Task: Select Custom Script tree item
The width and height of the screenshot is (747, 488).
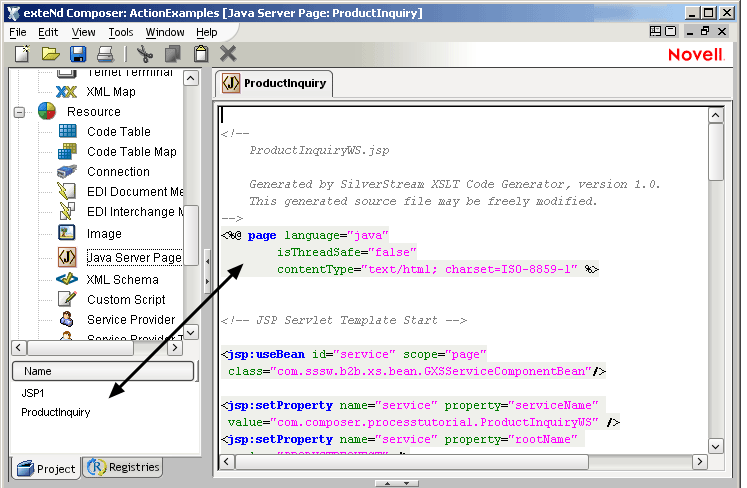Action: point(126,300)
